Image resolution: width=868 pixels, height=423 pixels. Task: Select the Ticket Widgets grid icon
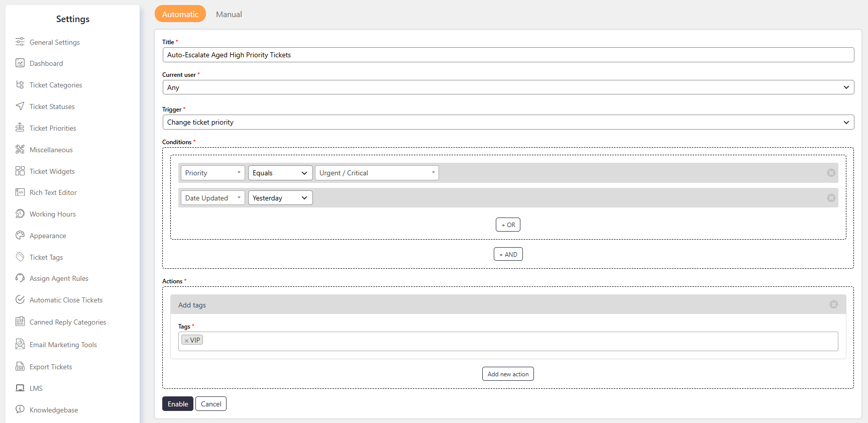click(20, 171)
